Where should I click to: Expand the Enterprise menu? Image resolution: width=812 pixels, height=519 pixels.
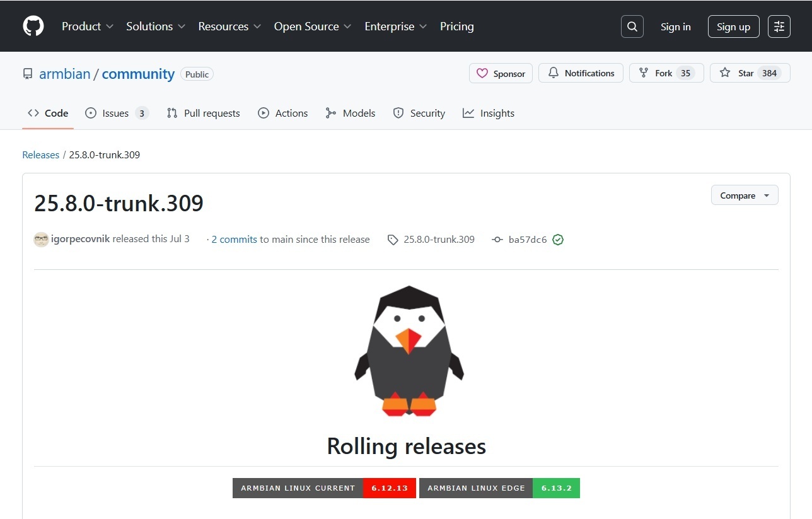coord(396,26)
